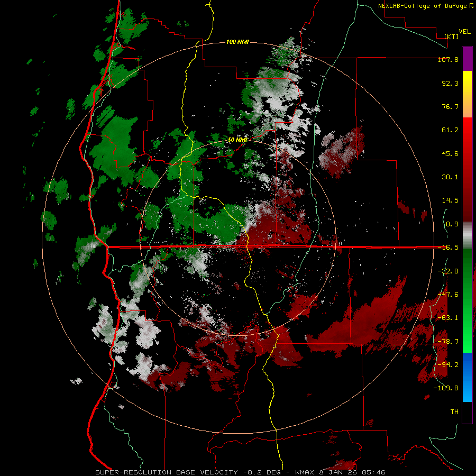Image resolution: width=476 pixels, height=476 pixels.
Task: Select the -63.1 scale value
Action: [x=448, y=317]
